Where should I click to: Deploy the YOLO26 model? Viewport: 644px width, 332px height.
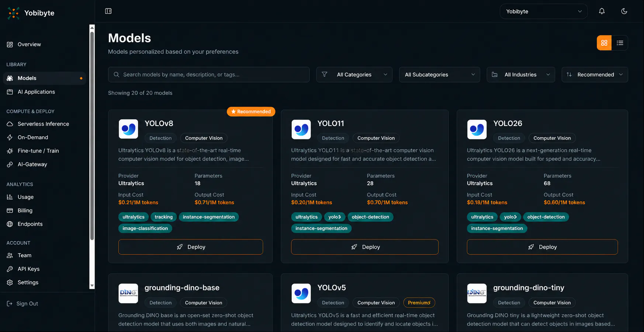tap(542, 247)
